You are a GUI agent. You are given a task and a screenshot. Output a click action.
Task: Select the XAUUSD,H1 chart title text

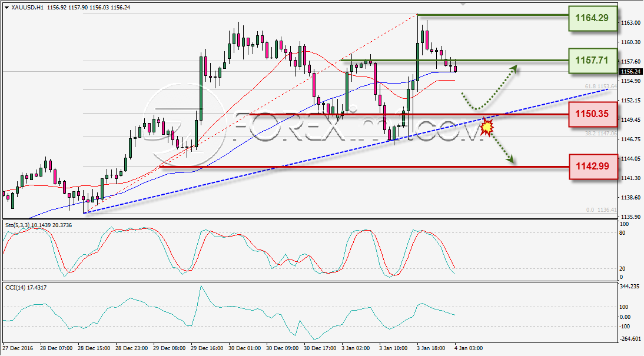[x=28, y=8]
